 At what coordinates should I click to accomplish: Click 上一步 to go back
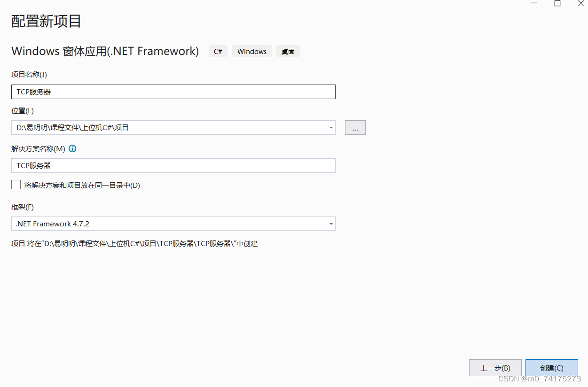[495, 368]
